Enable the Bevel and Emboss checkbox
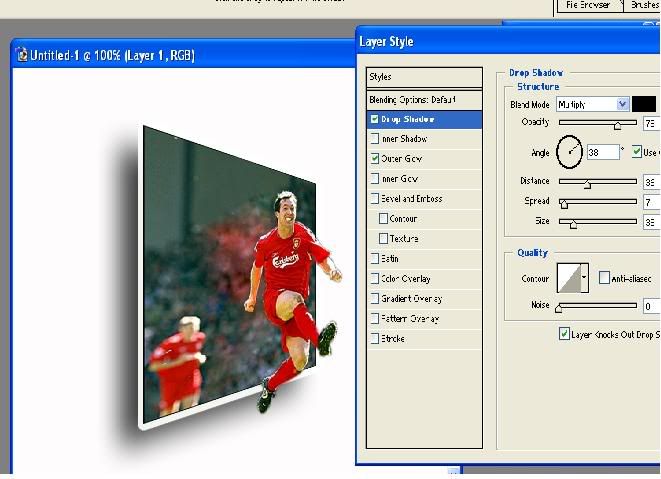 (x=374, y=198)
